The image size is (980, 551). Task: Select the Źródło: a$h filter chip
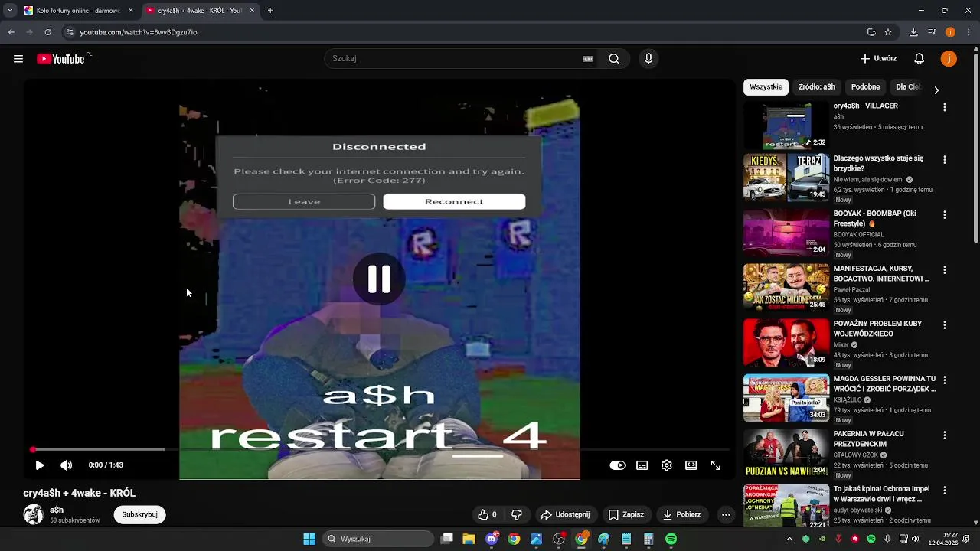pos(816,87)
